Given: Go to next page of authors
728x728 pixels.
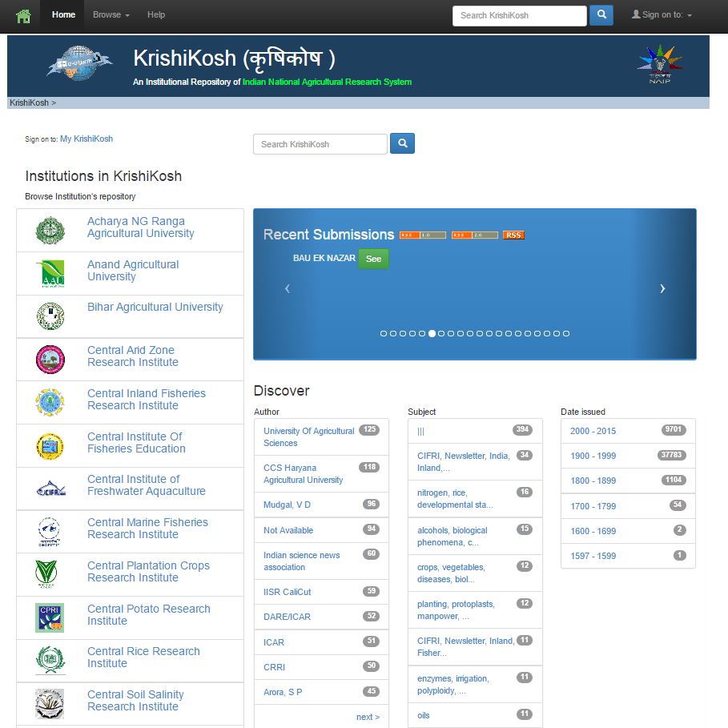Looking at the screenshot, I should 368,717.
